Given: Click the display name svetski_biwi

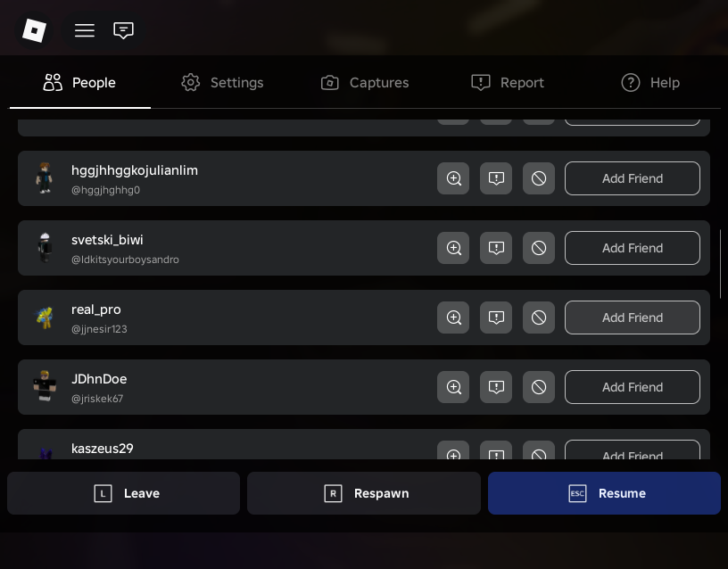Looking at the screenshot, I should point(107,240).
